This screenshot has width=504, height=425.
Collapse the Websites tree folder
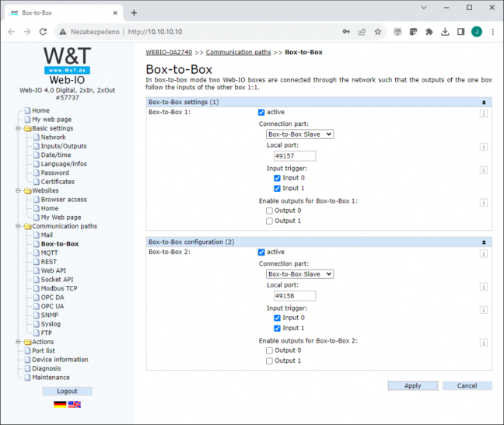[x=18, y=190]
